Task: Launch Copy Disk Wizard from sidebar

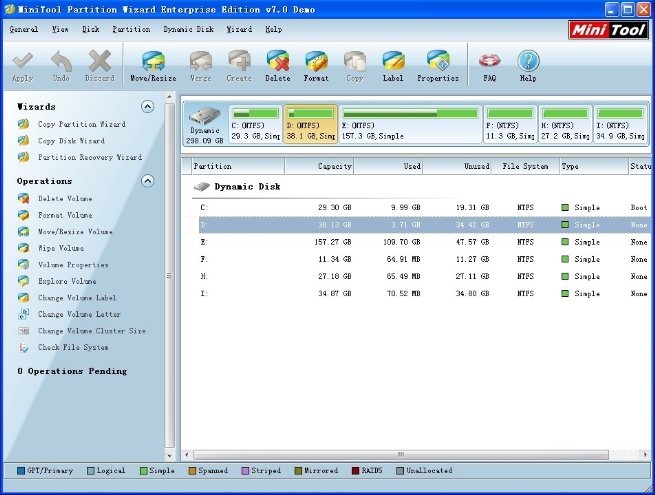Action: pyautogui.click(x=71, y=141)
